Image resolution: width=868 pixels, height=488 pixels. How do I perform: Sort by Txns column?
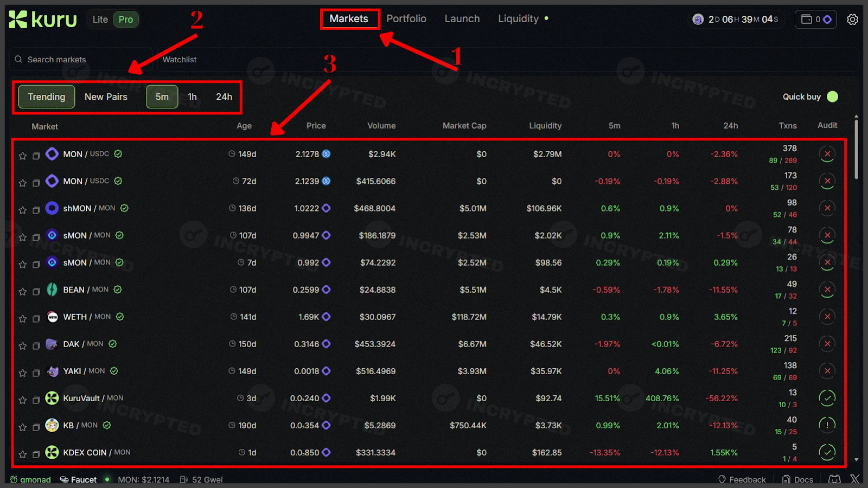(788, 126)
